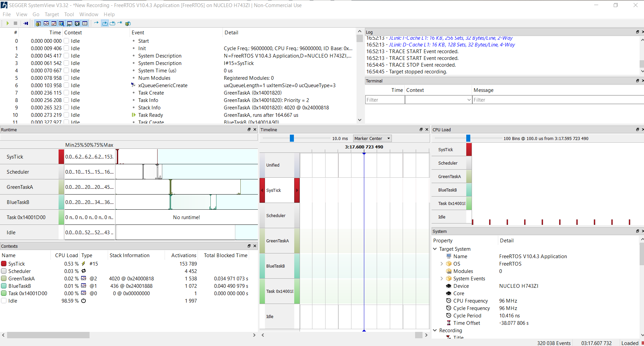
Task: Click the SysTick left arrow in Timeline
Action: point(262,190)
